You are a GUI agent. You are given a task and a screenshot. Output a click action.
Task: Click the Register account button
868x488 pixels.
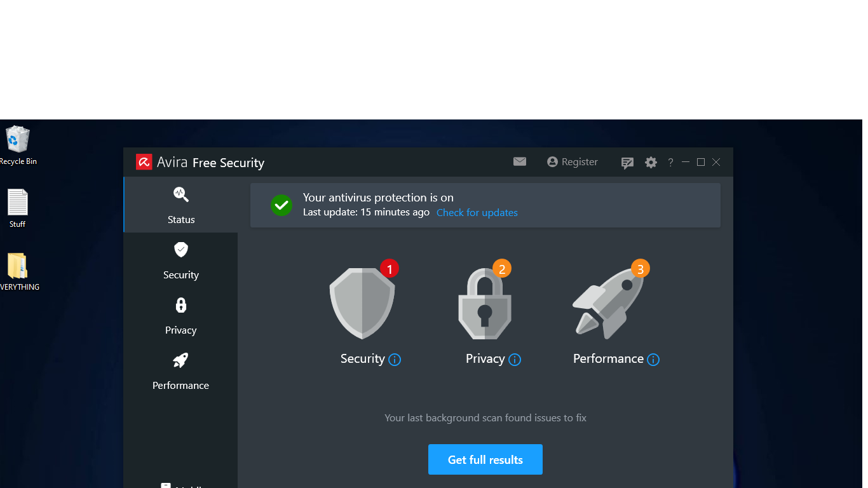pyautogui.click(x=573, y=162)
